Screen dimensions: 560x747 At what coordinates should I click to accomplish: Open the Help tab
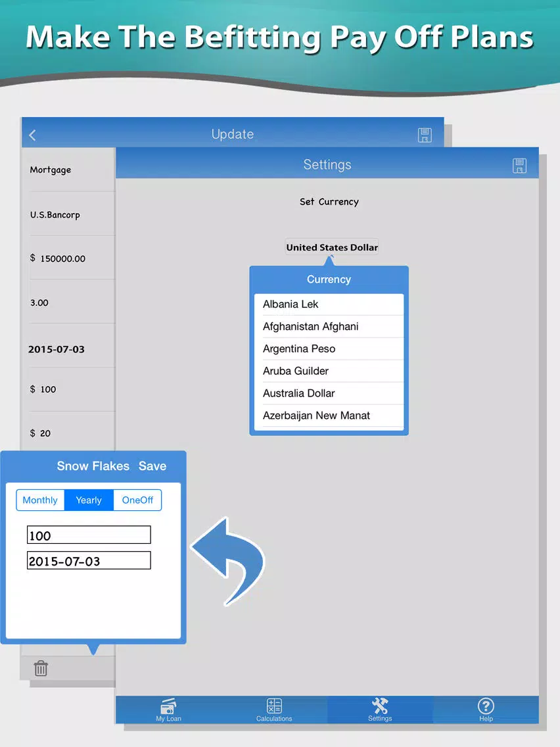[x=486, y=710]
